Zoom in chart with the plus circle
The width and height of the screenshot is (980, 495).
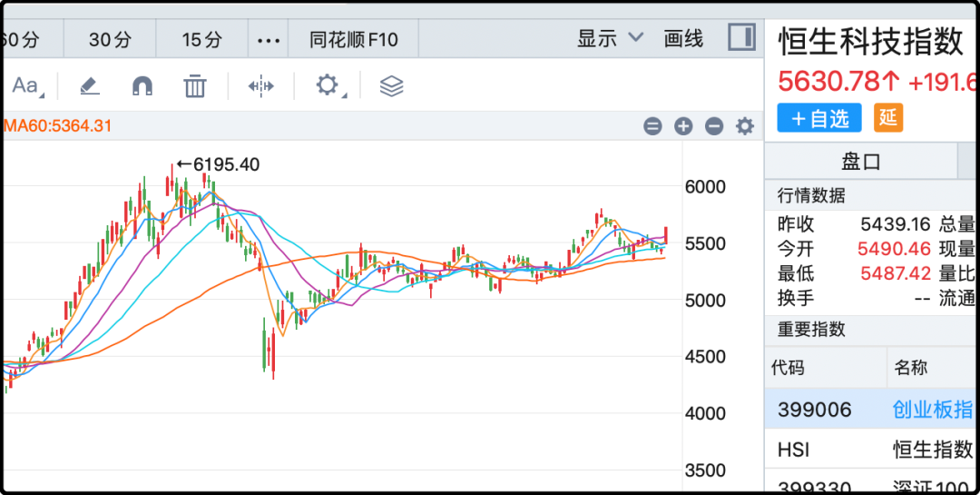click(683, 126)
